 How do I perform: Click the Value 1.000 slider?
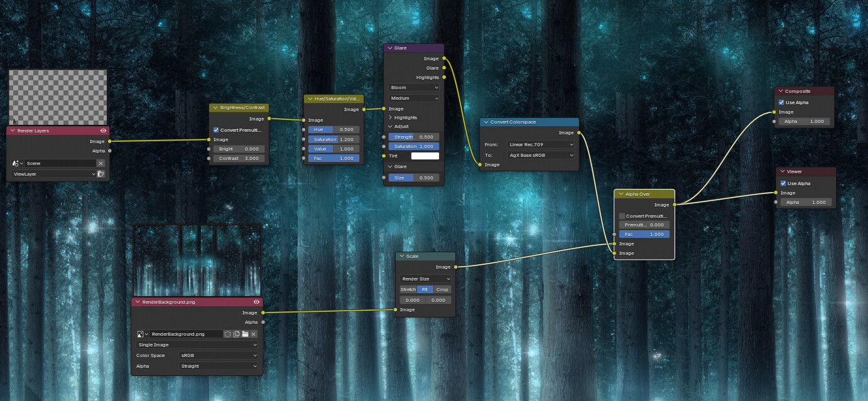(334, 149)
